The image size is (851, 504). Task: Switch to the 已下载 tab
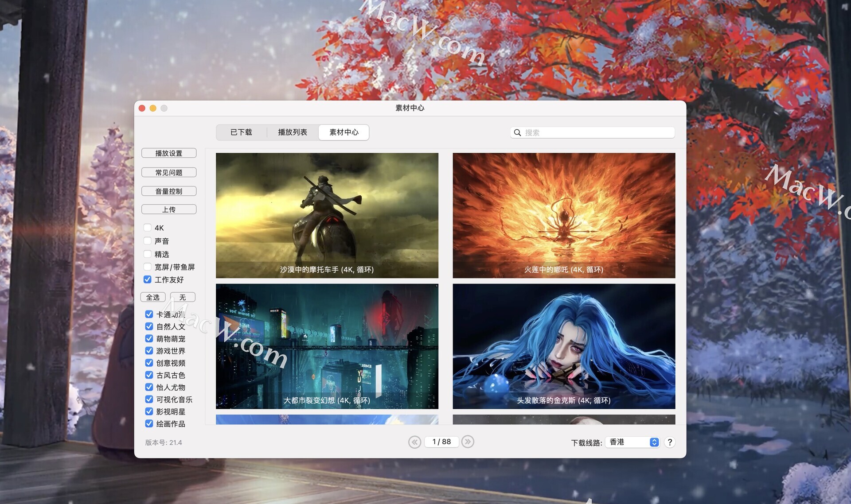coord(241,132)
